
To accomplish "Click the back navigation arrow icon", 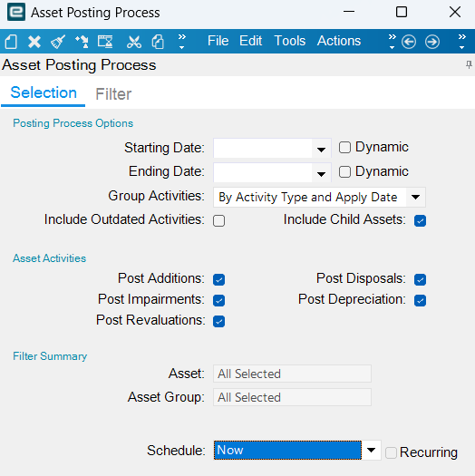I will coord(409,42).
